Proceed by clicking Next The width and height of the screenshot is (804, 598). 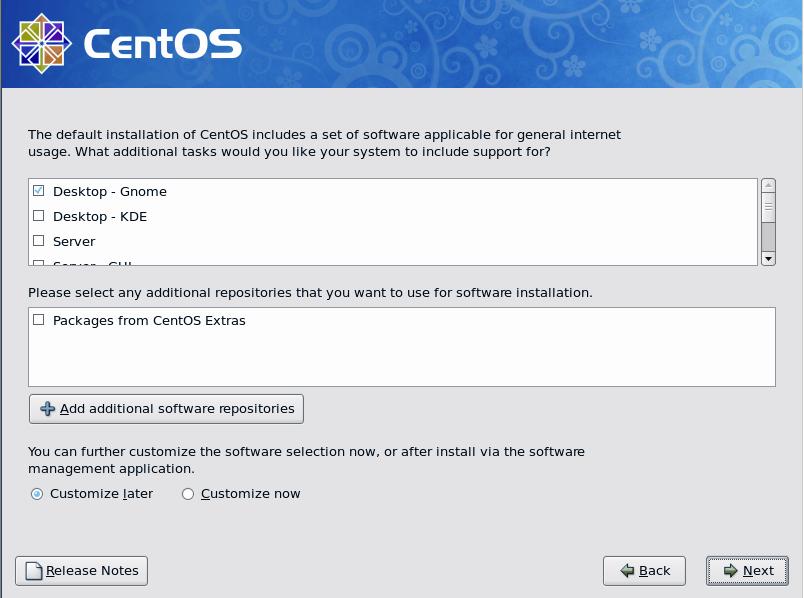click(747, 571)
